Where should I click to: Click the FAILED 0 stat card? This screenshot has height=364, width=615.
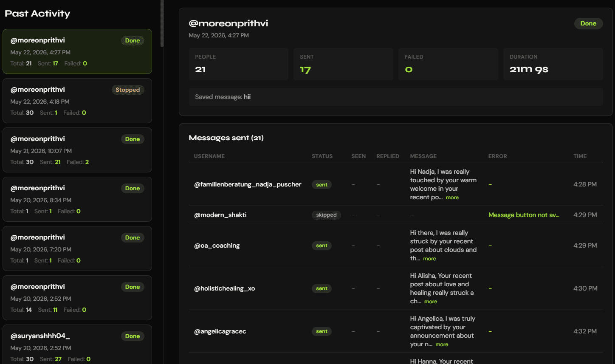[448, 64]
